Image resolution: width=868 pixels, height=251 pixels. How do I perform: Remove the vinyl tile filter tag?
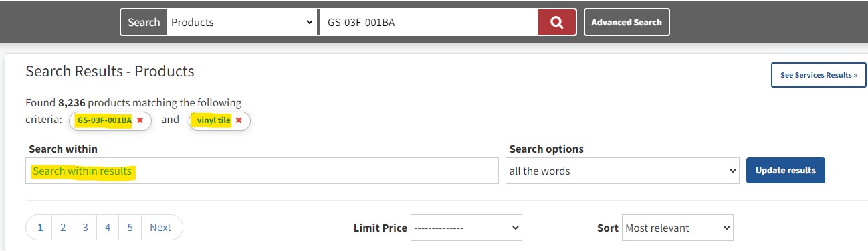(238, 120)
